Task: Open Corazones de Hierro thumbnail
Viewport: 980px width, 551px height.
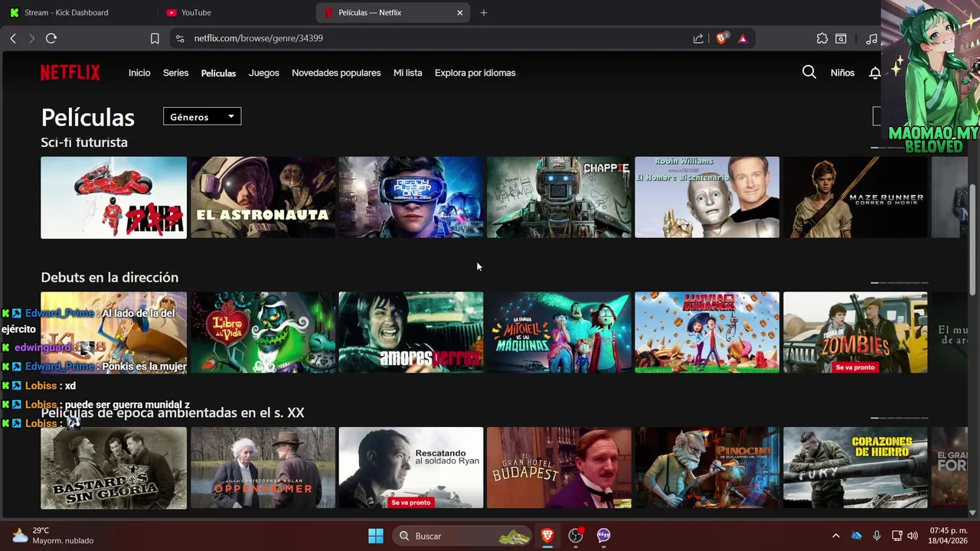Action: pyautogui.click(x=855, y=468)
